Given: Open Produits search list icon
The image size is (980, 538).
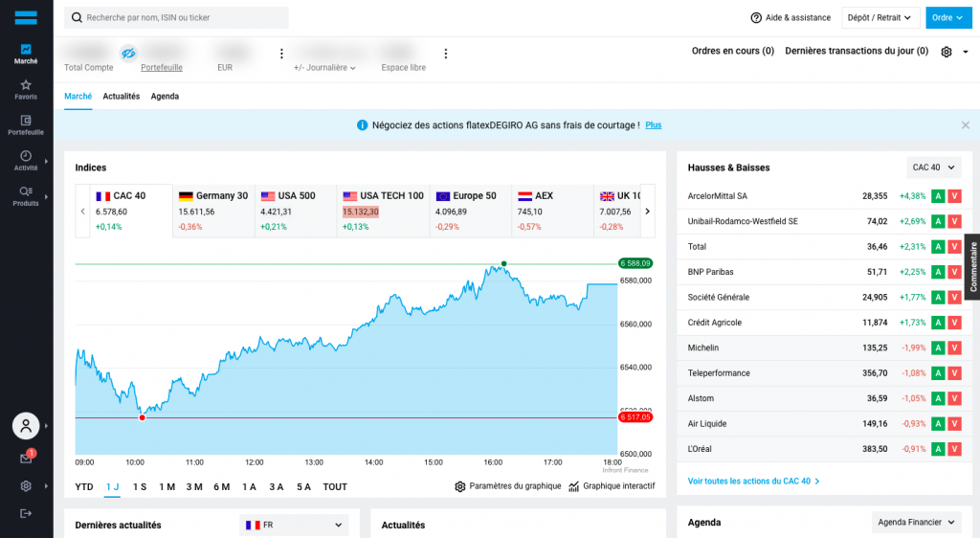Looking at the screenshot, I should tap(26, 196).
